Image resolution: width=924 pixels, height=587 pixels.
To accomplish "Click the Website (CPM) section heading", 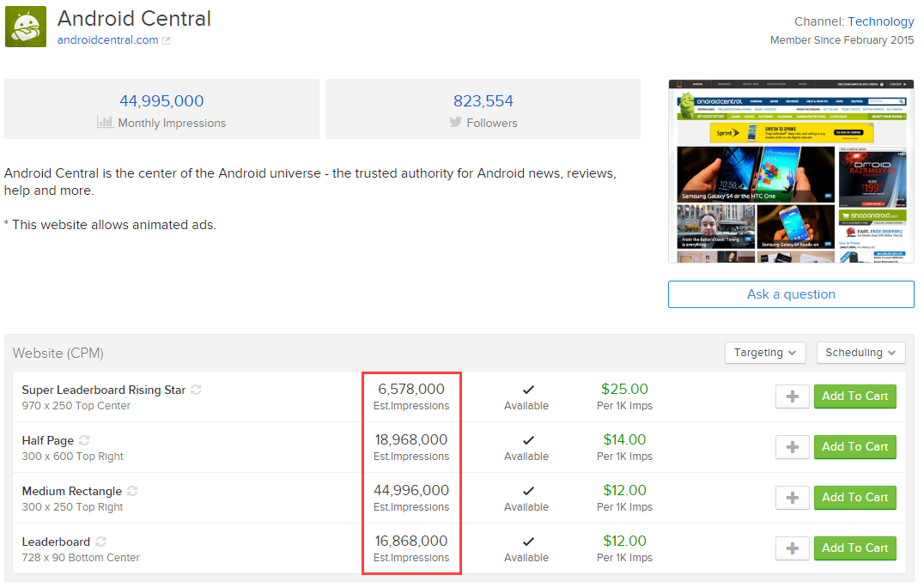I will [x=58, y=354].
